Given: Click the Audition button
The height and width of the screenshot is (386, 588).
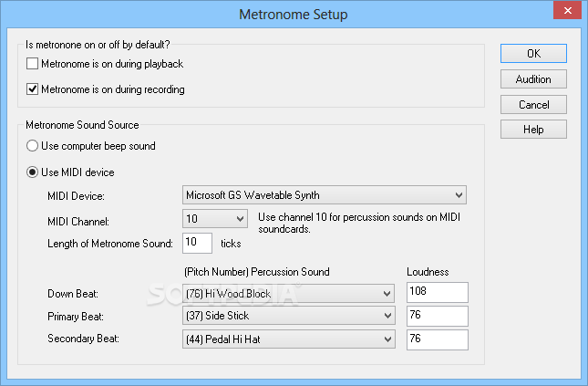Looking at the screenshot, I should pyautogui.click(x=533, y=79).
